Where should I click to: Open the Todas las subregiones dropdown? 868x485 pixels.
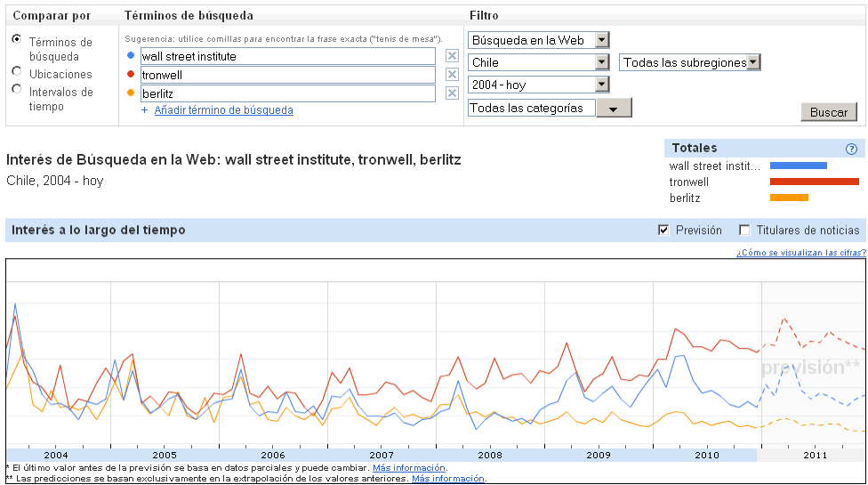690,62
